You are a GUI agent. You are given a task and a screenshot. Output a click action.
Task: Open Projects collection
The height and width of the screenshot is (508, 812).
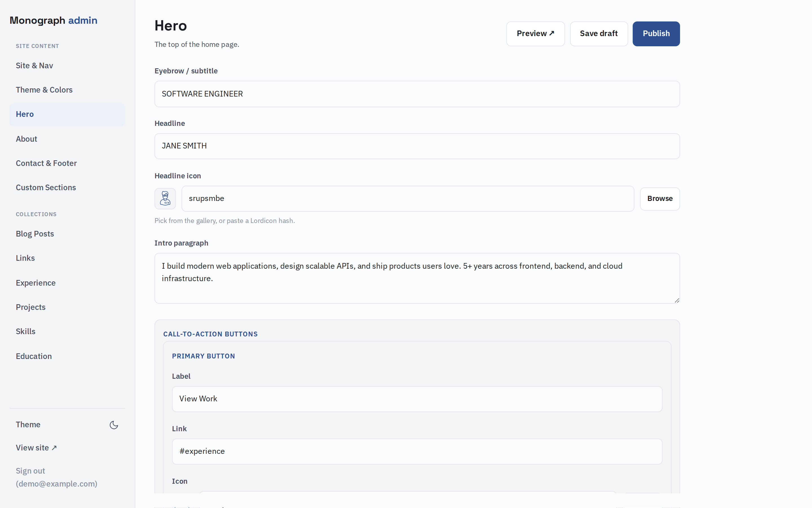[67, 307]
